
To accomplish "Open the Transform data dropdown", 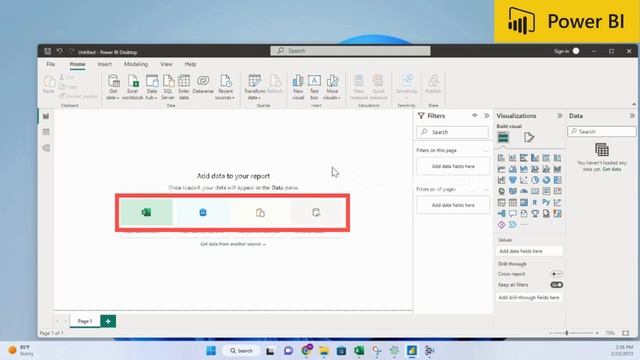I will click(254, 87).
